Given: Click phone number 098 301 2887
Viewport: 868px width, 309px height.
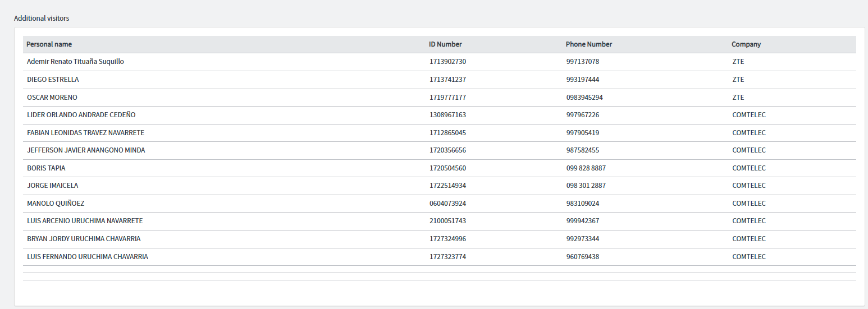Looking at the screenshot, I should (586, 186).
